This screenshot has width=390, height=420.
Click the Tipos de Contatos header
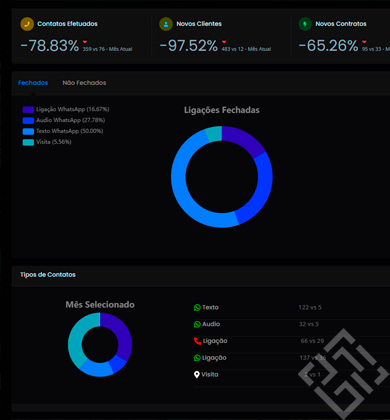click(48, 275)
